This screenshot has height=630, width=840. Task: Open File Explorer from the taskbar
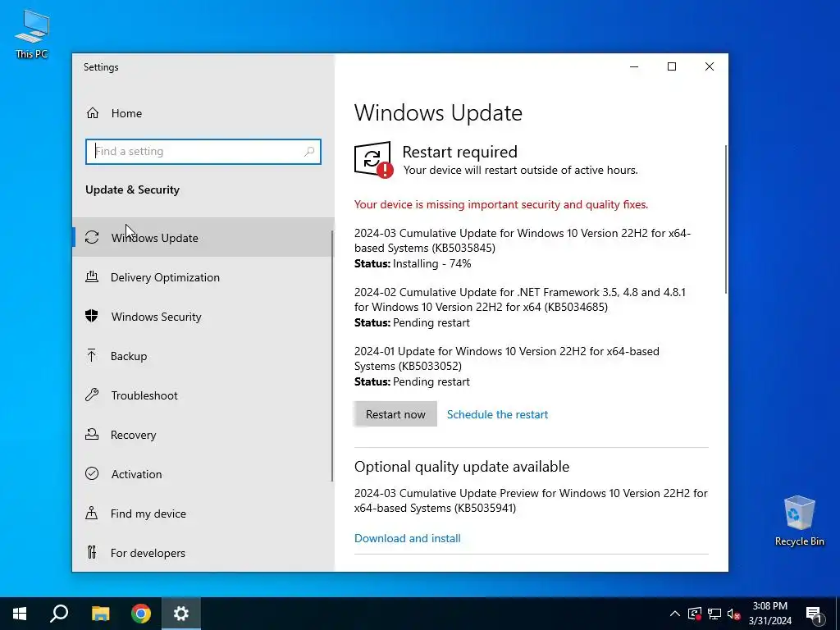coord(100,614)
